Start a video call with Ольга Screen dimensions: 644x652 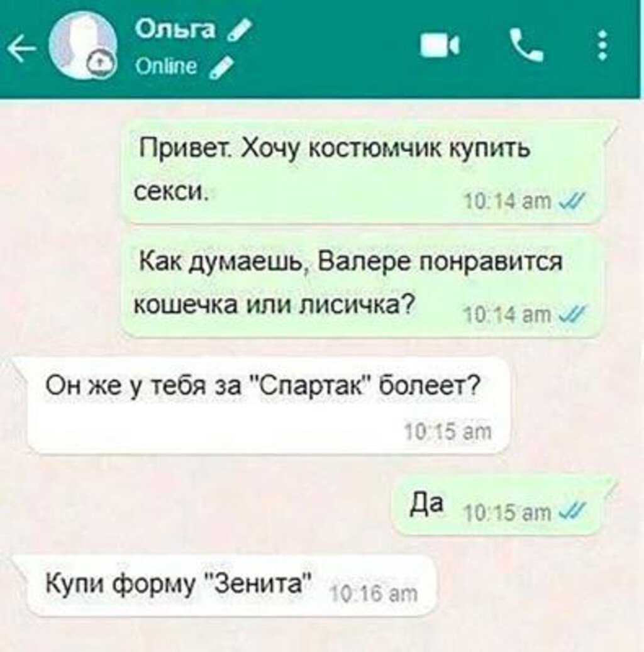click(x=440, y=45)
